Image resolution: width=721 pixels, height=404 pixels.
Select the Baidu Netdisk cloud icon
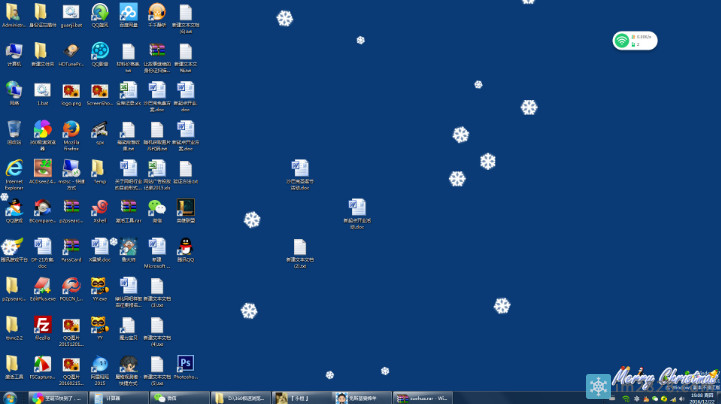[128, 12]
